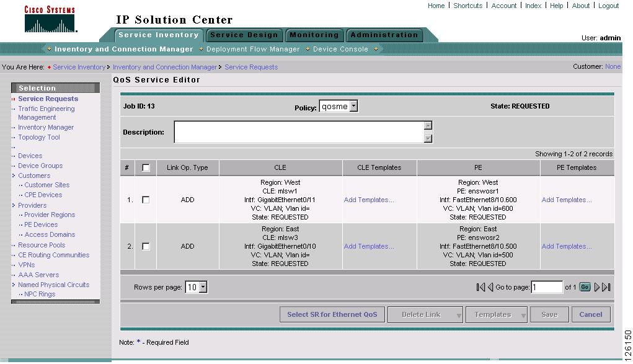Check the box for row 1 link
The width and height of the screenshot is (633, 364).
pyautogui.click(x=146, y=200)
